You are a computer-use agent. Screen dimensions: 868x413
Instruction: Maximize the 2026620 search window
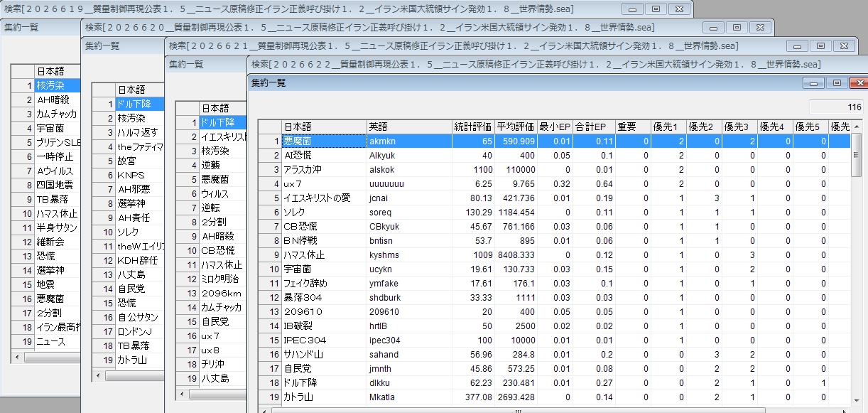pyautogui.click(x=737, y=27)
